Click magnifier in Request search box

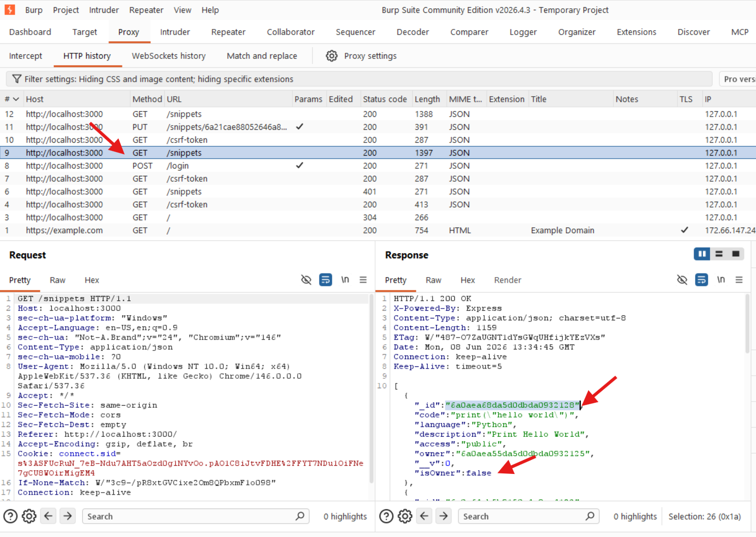[x=300, y=516]
